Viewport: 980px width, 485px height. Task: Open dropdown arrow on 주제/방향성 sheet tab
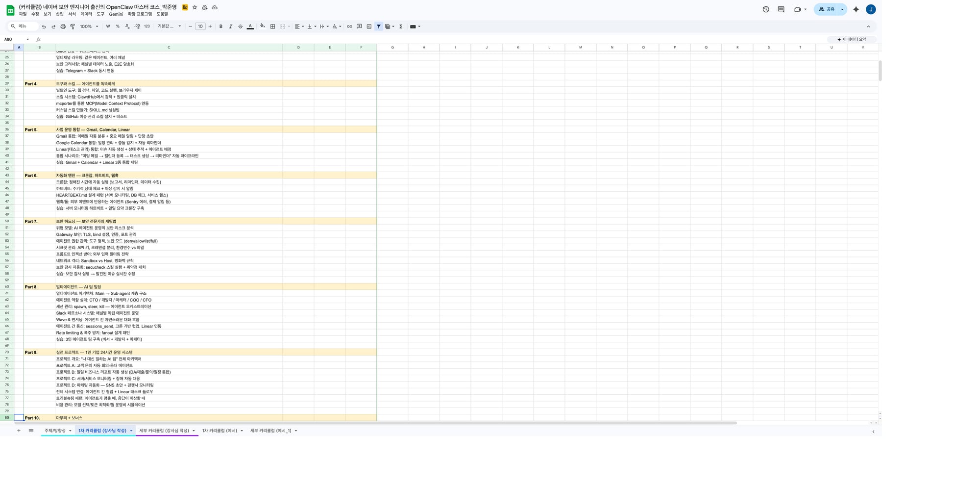pyautogui.click(x=70, y=431)
